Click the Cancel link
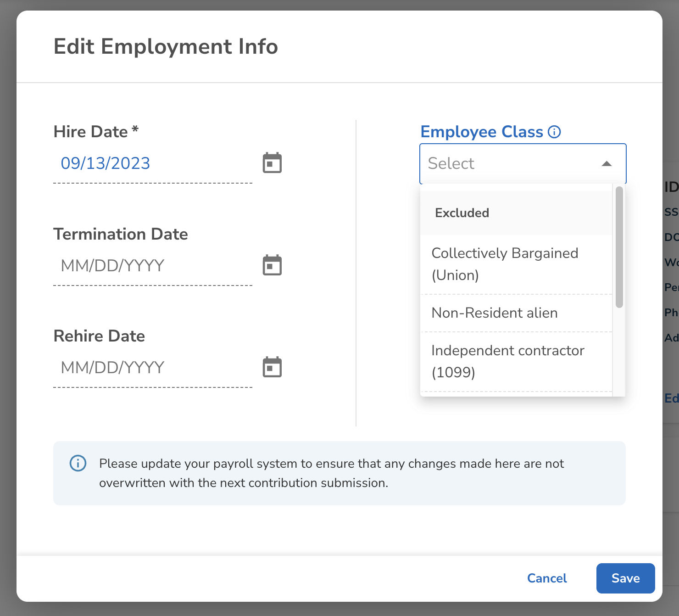 pyautogui.click(x=547, y=578)
